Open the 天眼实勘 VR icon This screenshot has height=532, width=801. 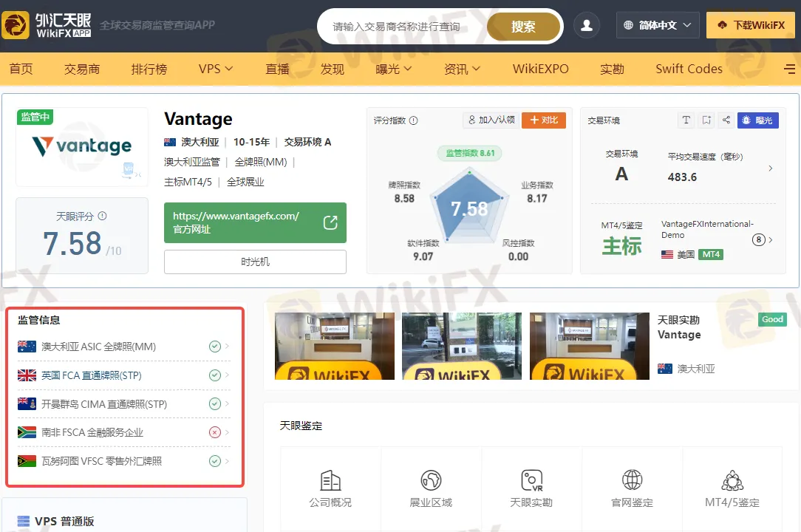[531, 480]
